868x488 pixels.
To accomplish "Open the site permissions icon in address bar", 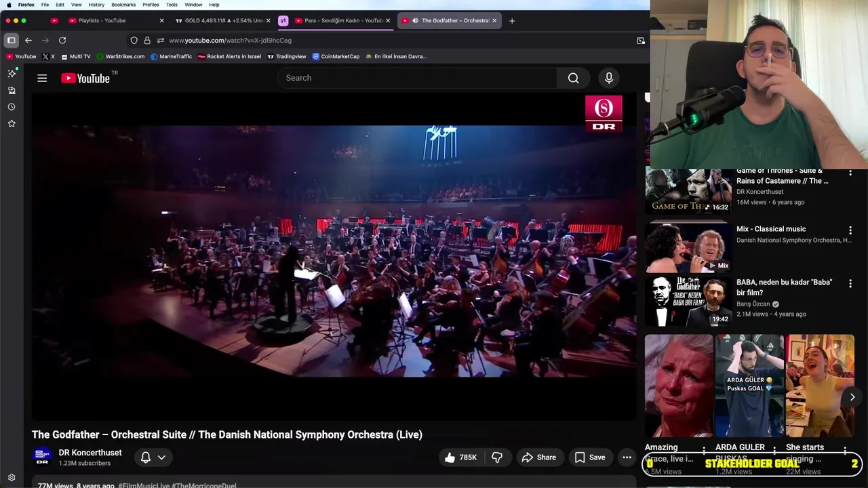I will coord(161,41).
